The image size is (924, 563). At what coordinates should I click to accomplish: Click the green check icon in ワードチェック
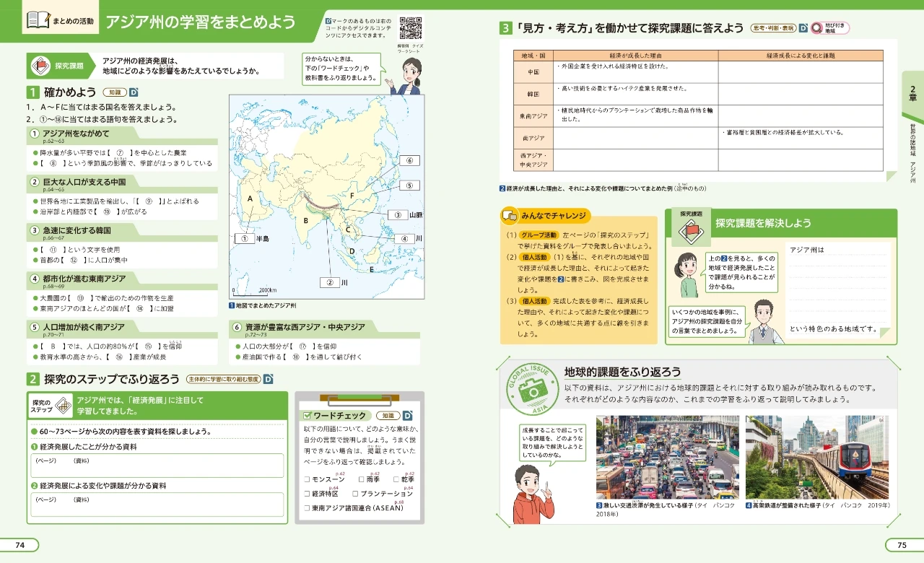pos(308,416)
